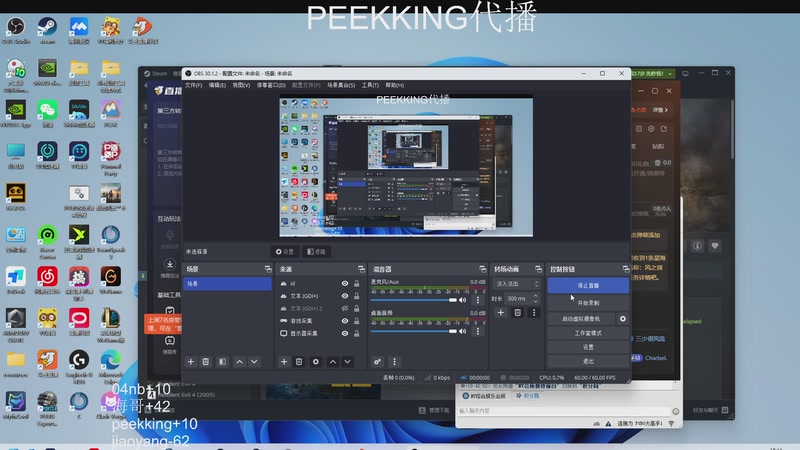800x450 pixels.
Task: Open 桌面音频 three-dot options menu
Action: point(478,332)
